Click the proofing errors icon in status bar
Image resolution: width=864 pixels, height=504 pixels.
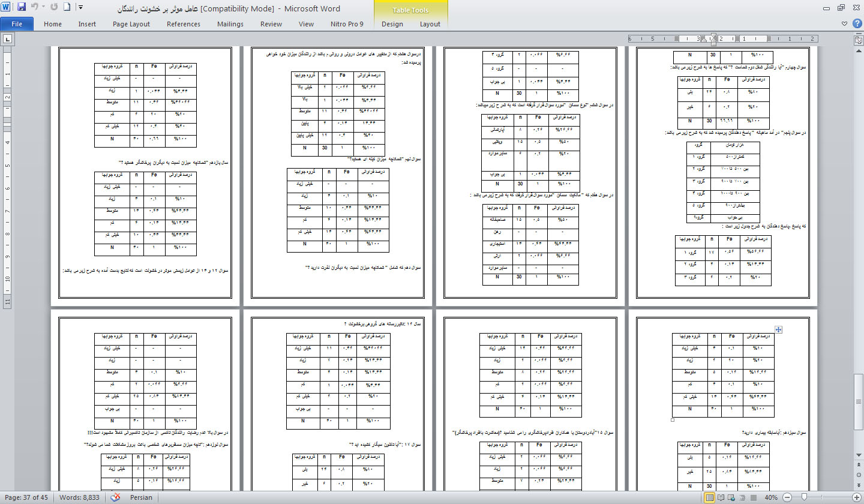(116, 497)
